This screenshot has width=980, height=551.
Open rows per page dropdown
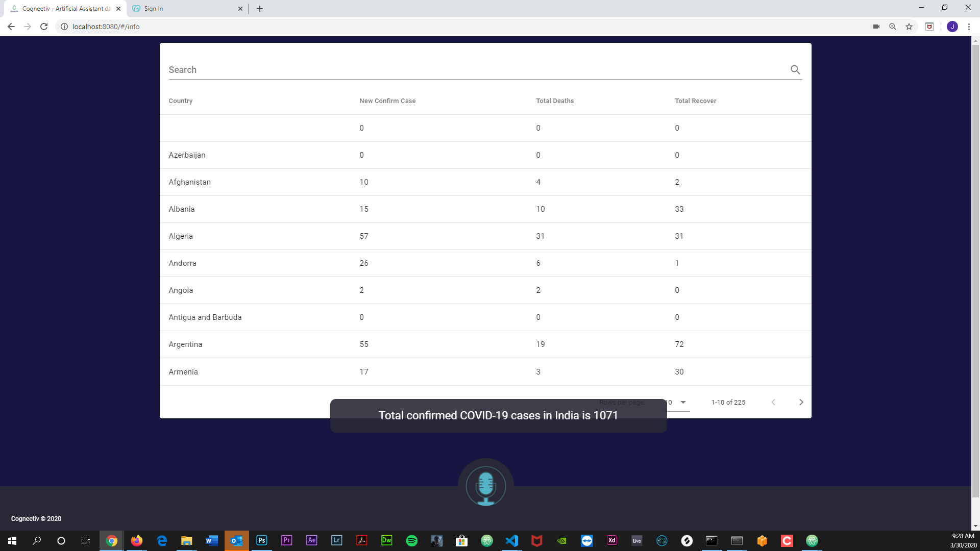(x=683, y=402)
